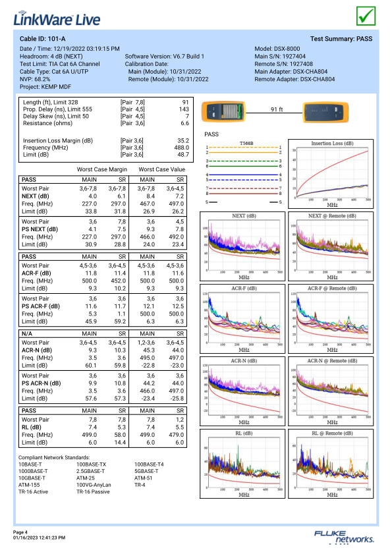Click the Worst Case Margin column header
This screenshot has height=554, width=392.
click(x=102, y=169)
